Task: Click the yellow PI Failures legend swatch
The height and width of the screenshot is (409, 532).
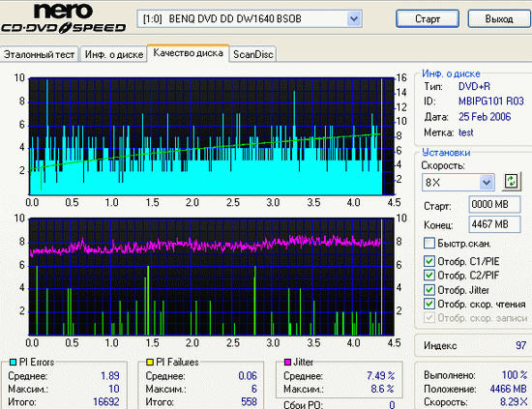Action: [150, 363]
